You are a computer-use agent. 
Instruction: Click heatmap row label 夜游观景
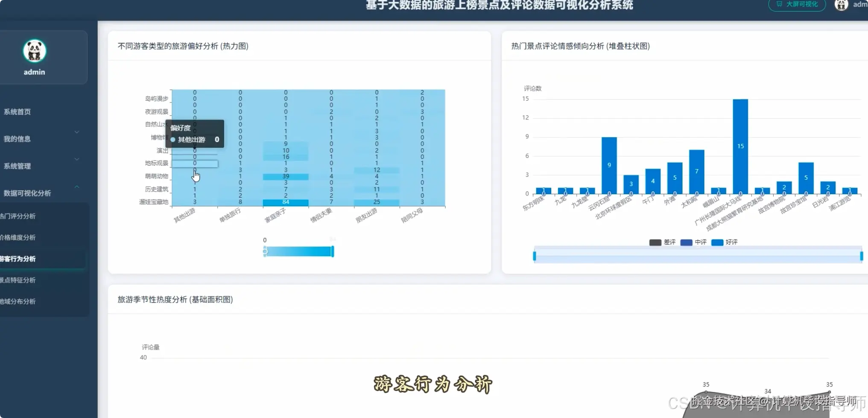pos(157,112)
